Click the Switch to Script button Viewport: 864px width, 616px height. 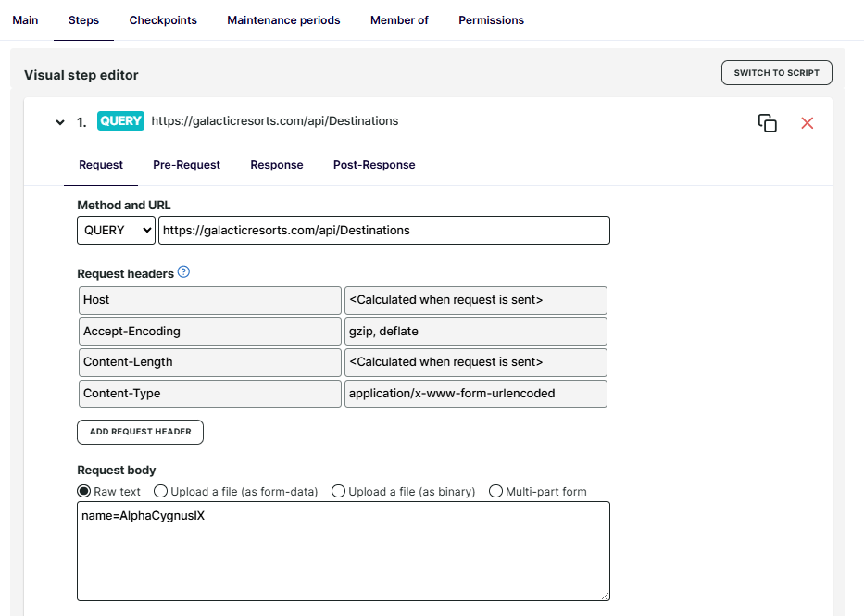[777, 73]
